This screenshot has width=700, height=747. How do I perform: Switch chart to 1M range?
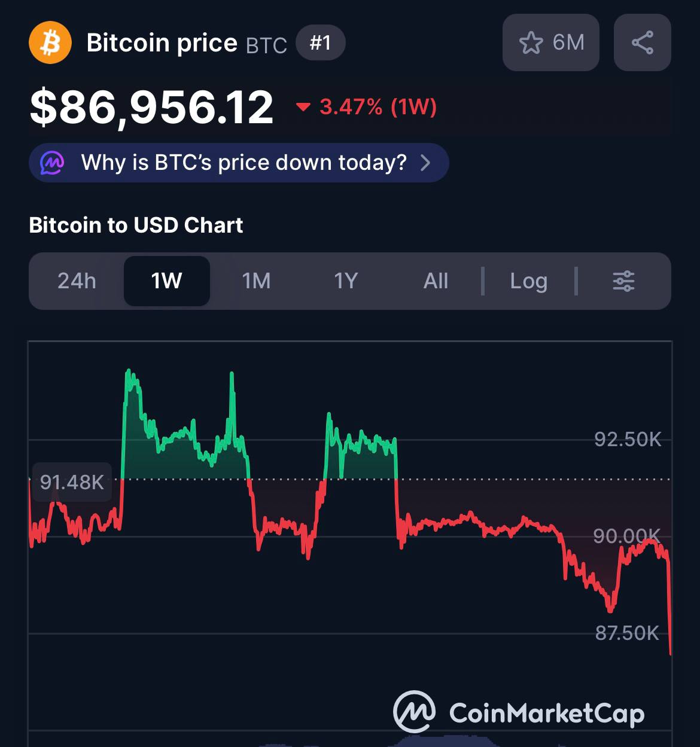(x=256, y=281)
